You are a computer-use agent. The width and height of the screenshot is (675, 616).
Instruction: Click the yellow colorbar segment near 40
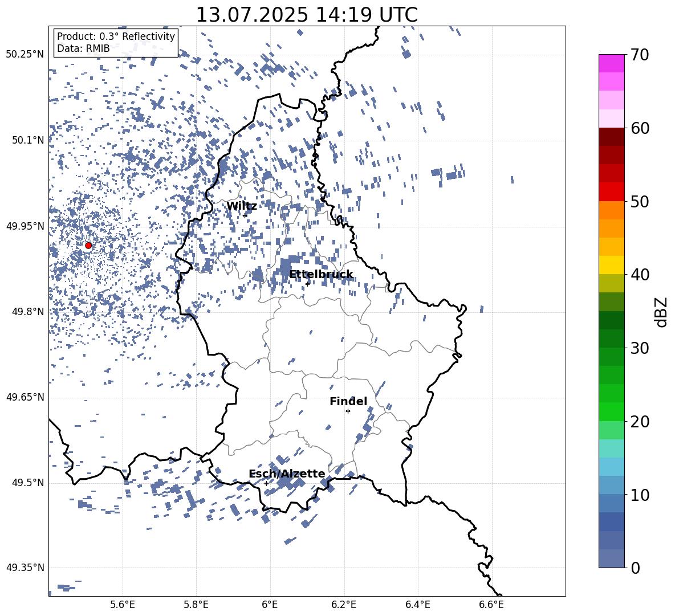click(x=611, y=265)
